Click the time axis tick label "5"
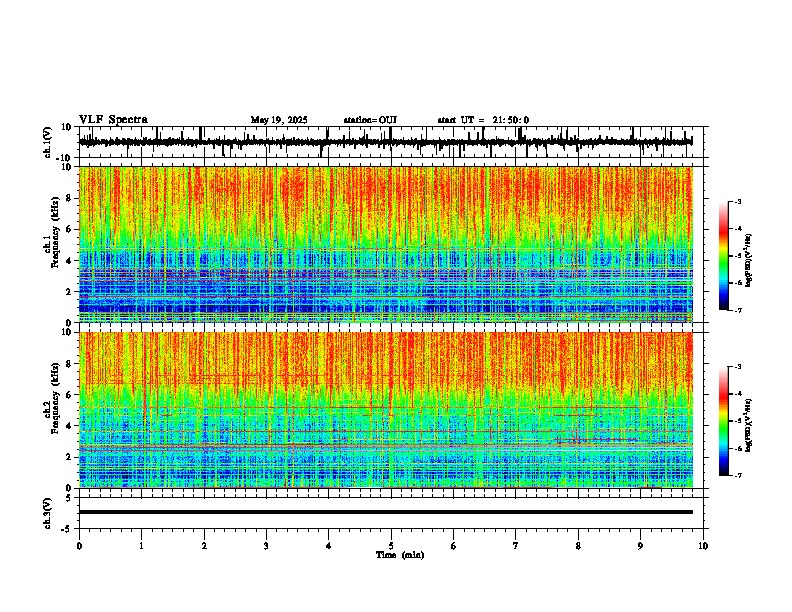Screen dimensions: 792x612 pos(391,546)
